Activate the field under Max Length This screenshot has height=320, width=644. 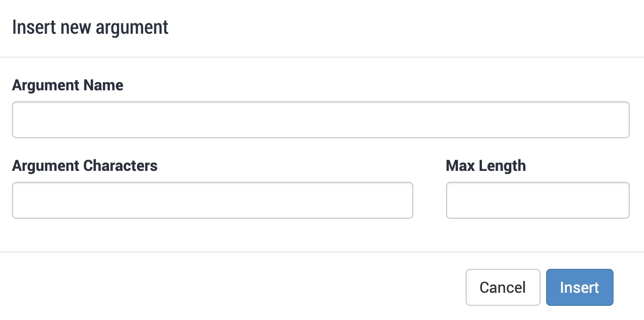pos(537,200)
